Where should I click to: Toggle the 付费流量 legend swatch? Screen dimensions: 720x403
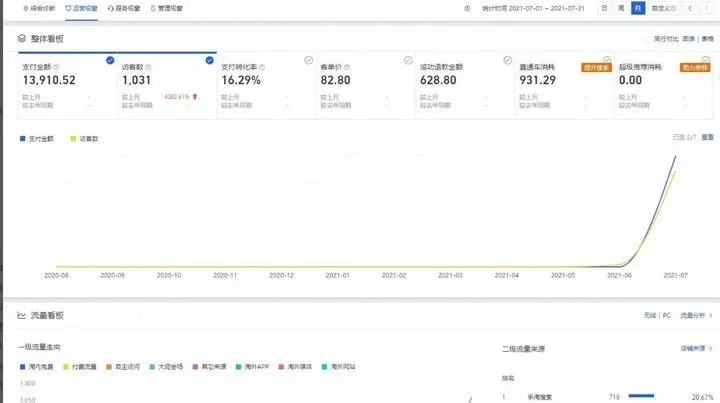click(66, 367)
